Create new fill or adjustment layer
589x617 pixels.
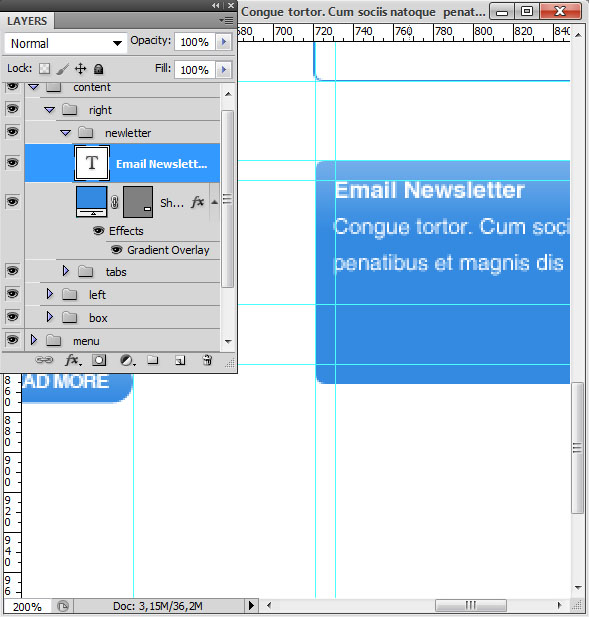pyautogui.click(x=127, y=360)
